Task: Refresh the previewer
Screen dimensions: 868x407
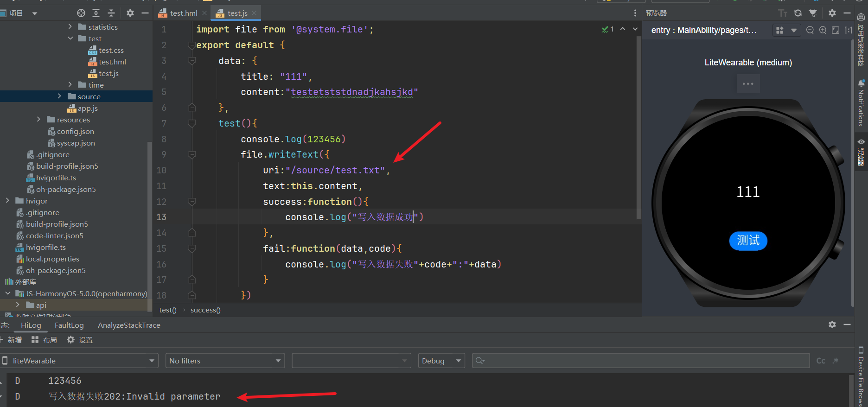Action: click(798, 13)
